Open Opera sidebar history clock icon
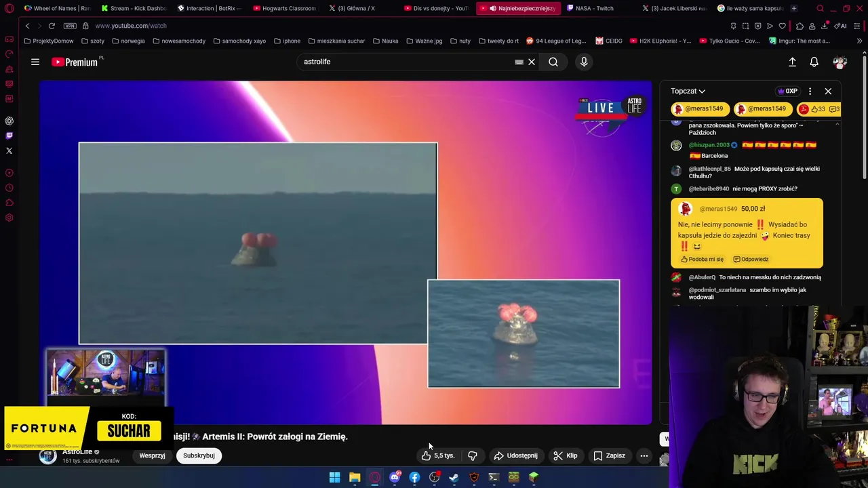 tap(9, 188)
